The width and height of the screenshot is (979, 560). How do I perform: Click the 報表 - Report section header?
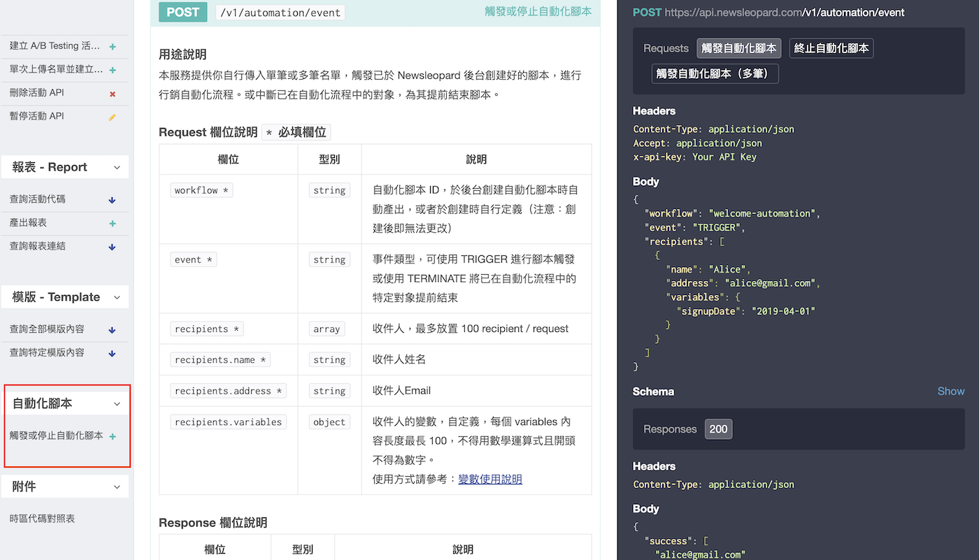tap(65, 167)
